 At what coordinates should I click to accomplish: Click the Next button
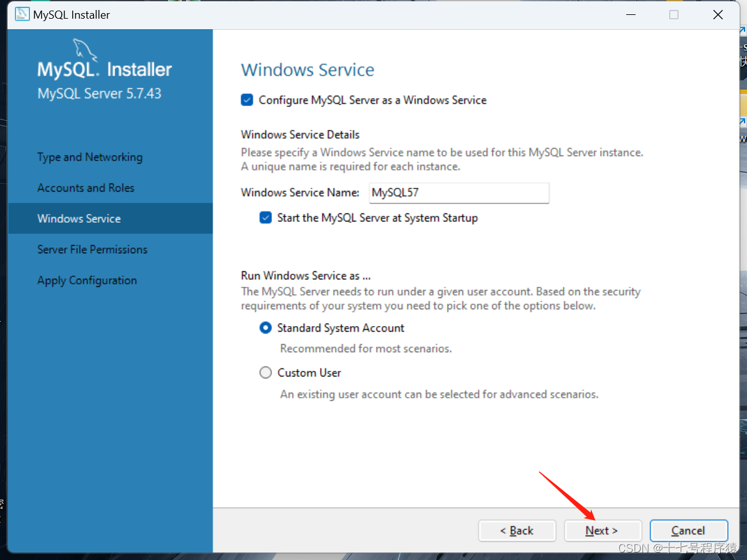(x=602, y=531)
